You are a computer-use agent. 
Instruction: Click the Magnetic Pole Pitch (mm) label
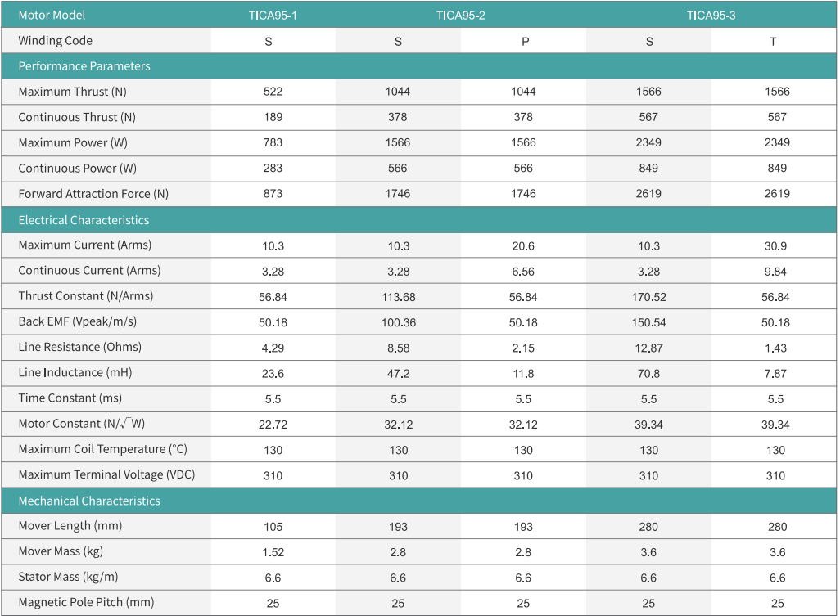pos(86,602)
